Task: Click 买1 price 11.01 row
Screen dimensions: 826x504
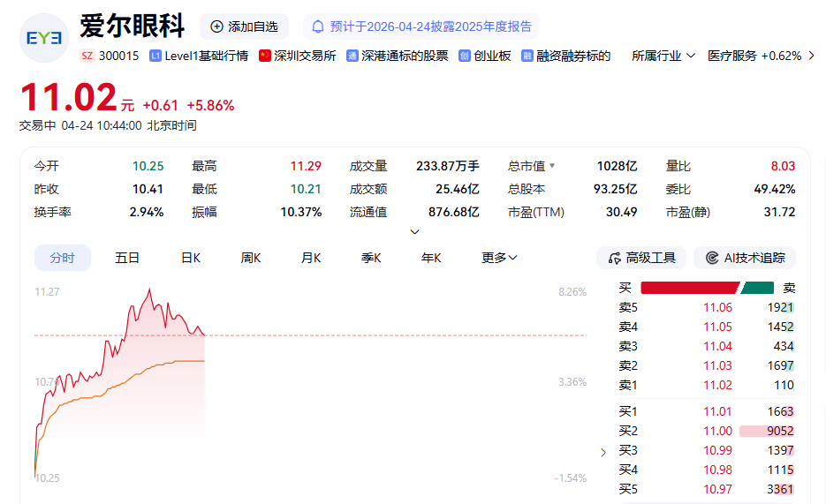Action: point(707,411)
